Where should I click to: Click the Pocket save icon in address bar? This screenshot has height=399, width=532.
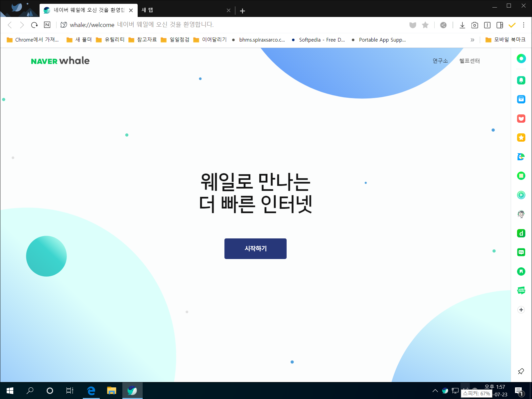pos(413,25)
